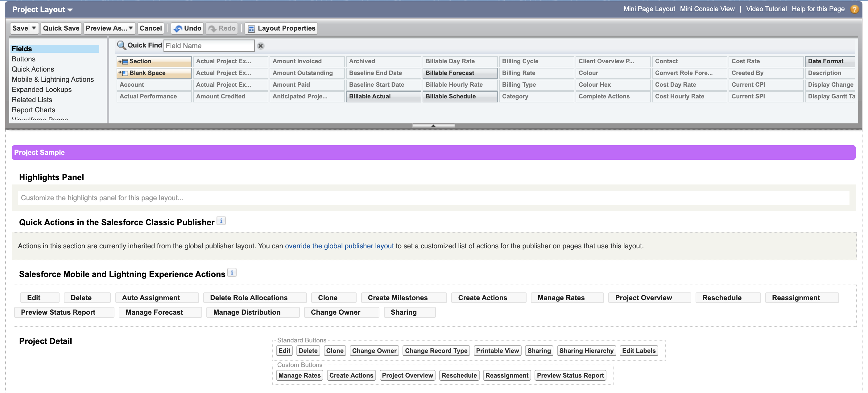Click the Project Sample purple header

pos(433,153)
